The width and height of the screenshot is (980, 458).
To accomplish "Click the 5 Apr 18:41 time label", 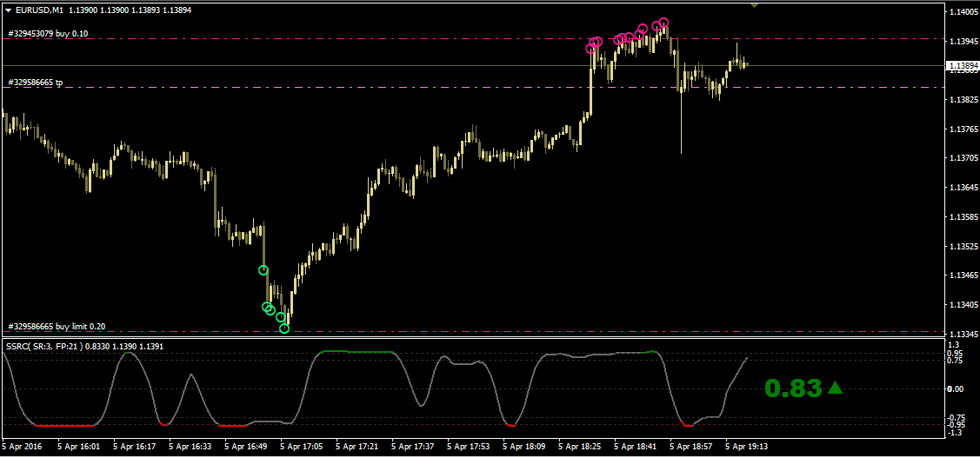I will point(636,448).
